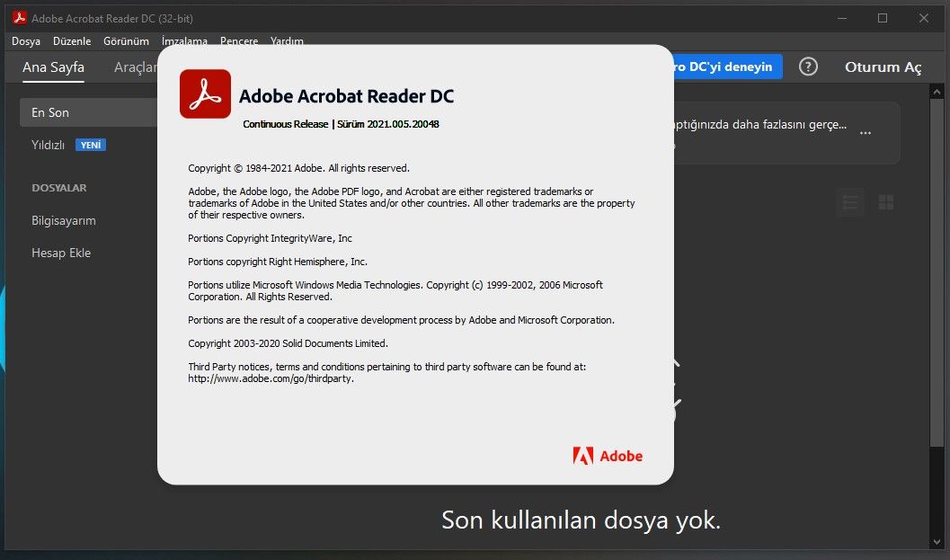Close the Acrobat Reader window
This screenshot has width=950, height=560.
click(923, 18)
